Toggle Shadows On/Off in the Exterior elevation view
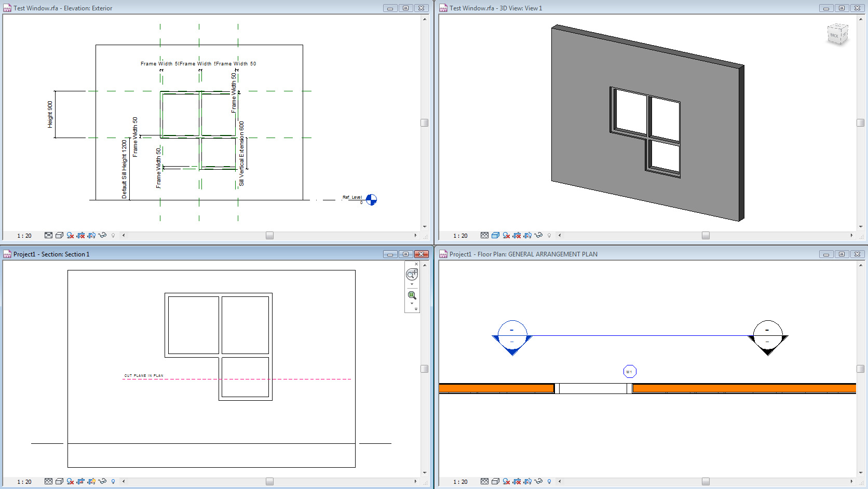The image size is (868, 489). (x=70, y=235)
